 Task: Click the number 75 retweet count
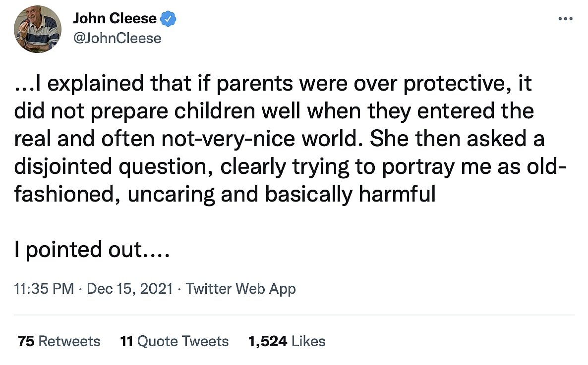[x=26, y=341]
